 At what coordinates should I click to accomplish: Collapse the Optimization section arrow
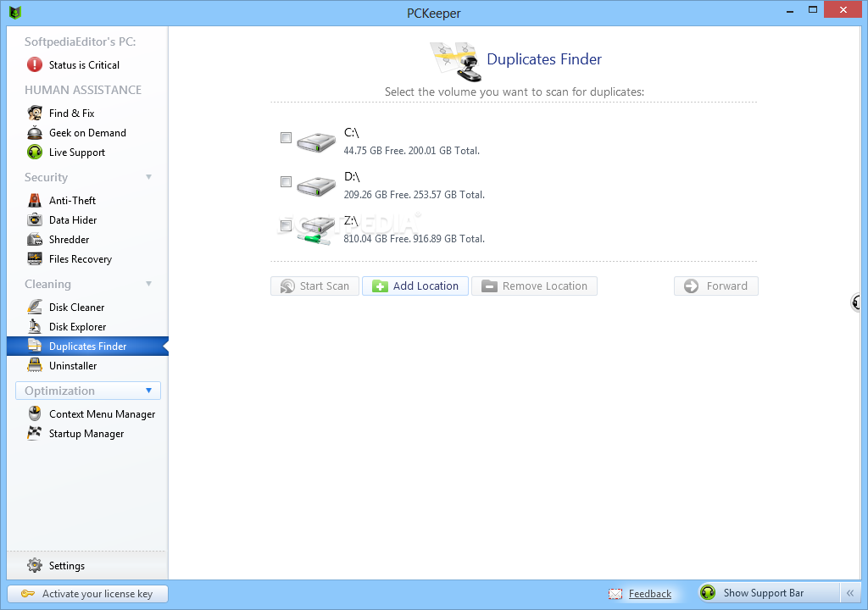148,391
